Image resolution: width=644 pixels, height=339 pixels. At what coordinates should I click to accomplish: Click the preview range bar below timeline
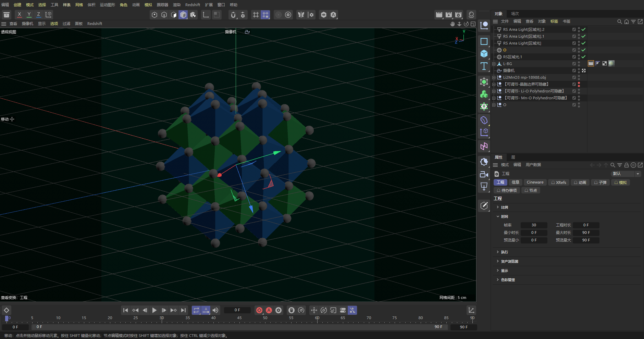click(x=239, y=327)
